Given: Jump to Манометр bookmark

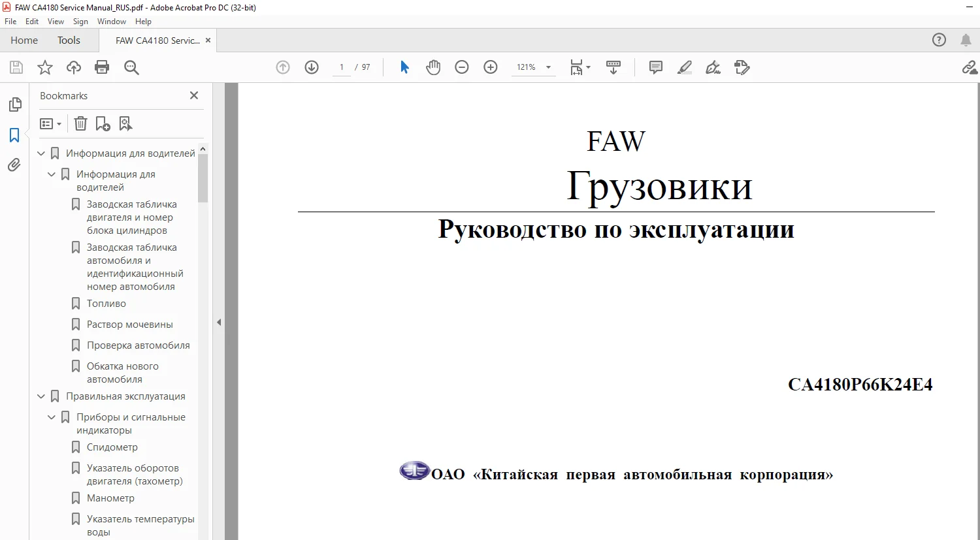Looking at the screenshot, I should pyautogui.click(x=110, y=498).
